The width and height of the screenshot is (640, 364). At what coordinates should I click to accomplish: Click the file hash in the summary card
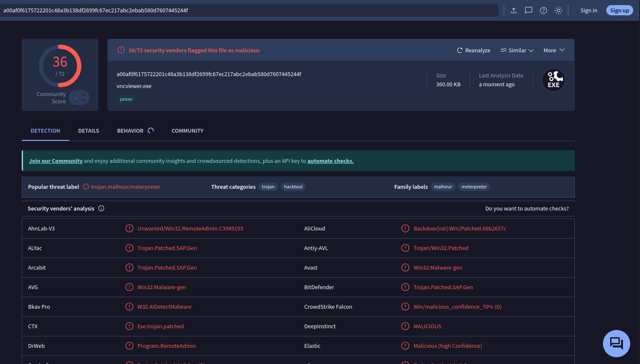click(209, 74)
